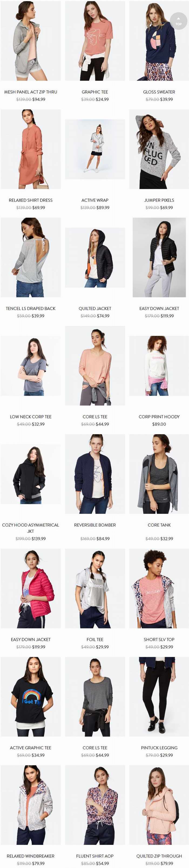View the REVERSIBLE BOMBER jacket image
189x868 pixels.
point(95,474)
